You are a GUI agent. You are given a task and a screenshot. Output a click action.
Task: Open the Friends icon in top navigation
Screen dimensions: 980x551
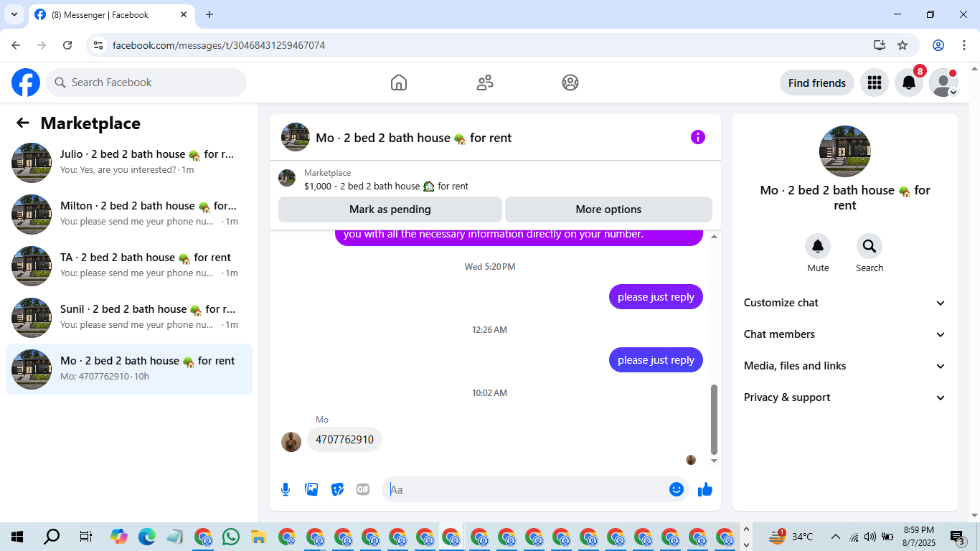(x=485, y=83)
